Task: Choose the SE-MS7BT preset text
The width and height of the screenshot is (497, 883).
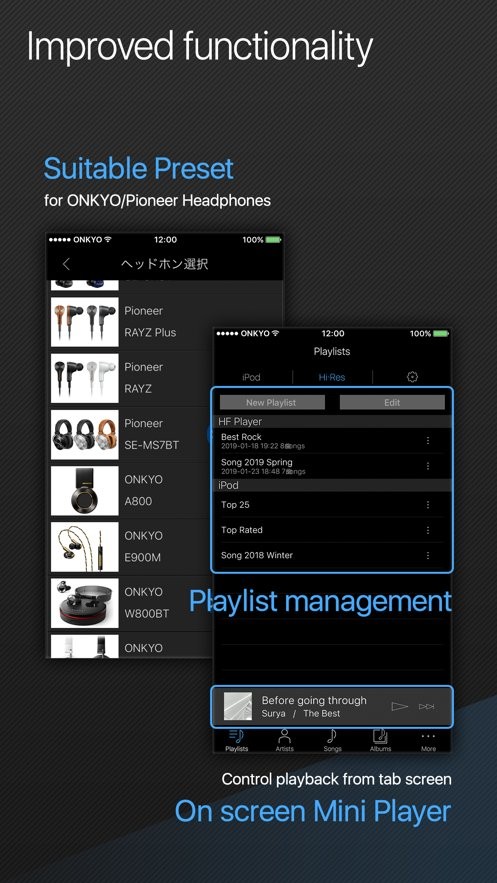Action: tap(152, 445)
